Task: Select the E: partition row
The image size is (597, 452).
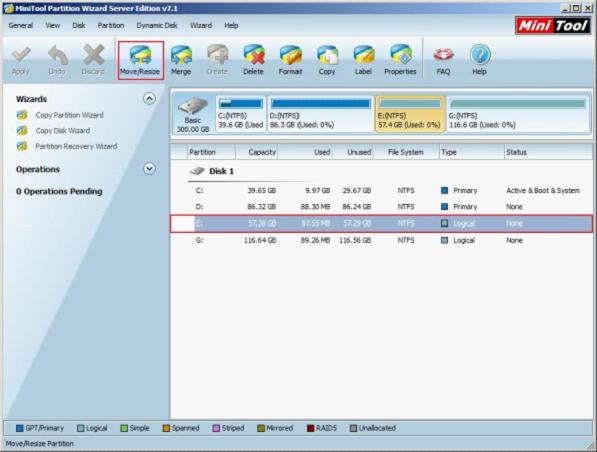Action: (382, 224)
